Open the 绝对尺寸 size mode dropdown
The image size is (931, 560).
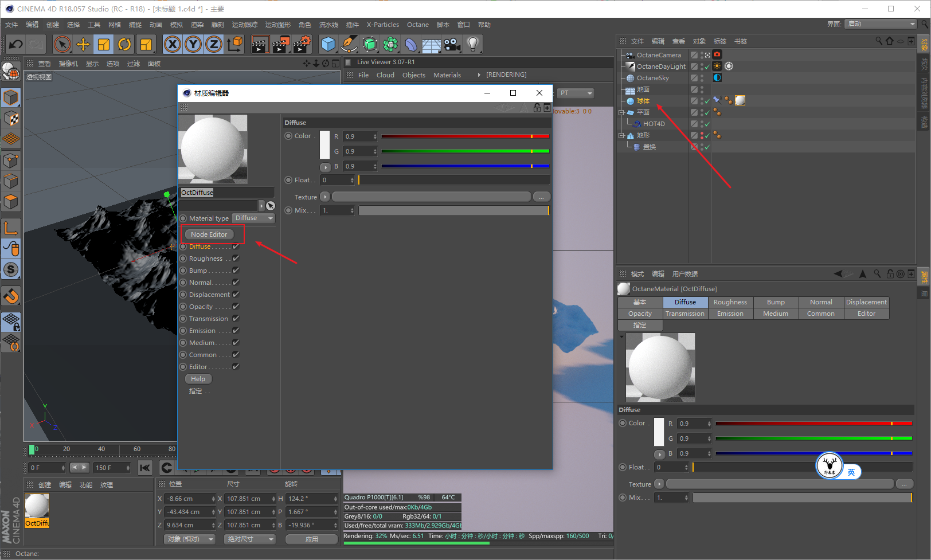[250, 539]
